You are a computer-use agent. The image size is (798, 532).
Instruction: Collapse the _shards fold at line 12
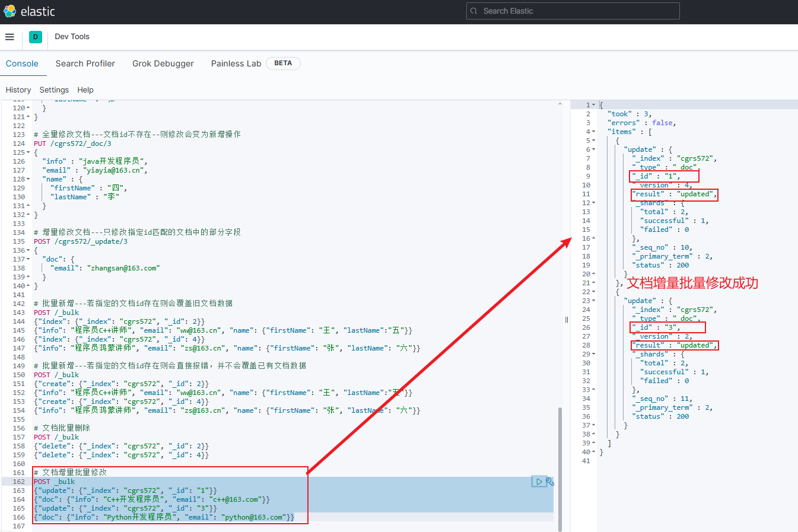pyautogui.click(x=593, y=203)
